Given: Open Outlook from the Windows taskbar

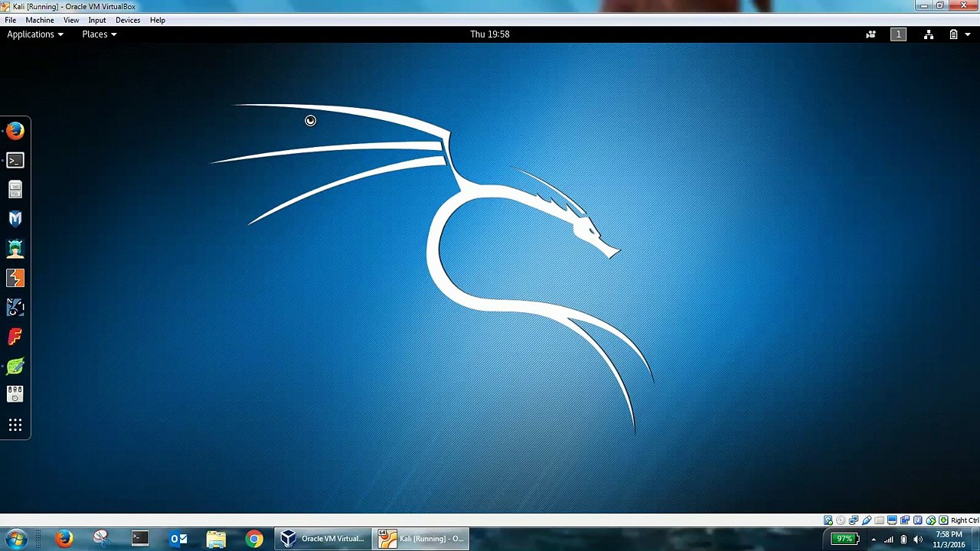Looking at the screenshot, I should (x=178, y=539).
